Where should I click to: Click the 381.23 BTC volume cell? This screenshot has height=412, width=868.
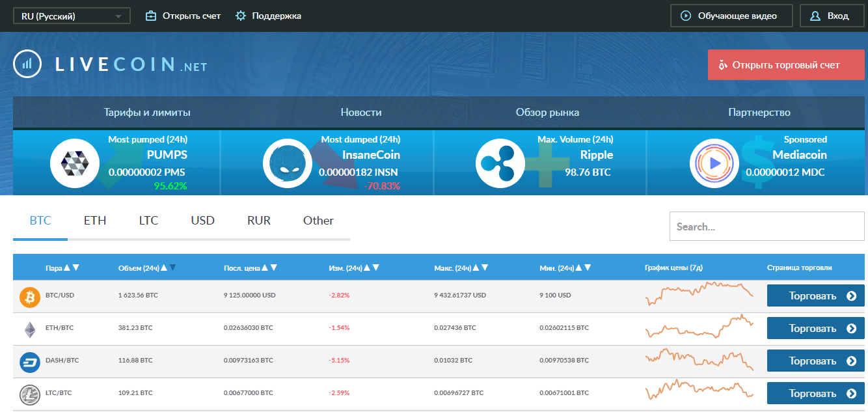click(x=135, y=327)
